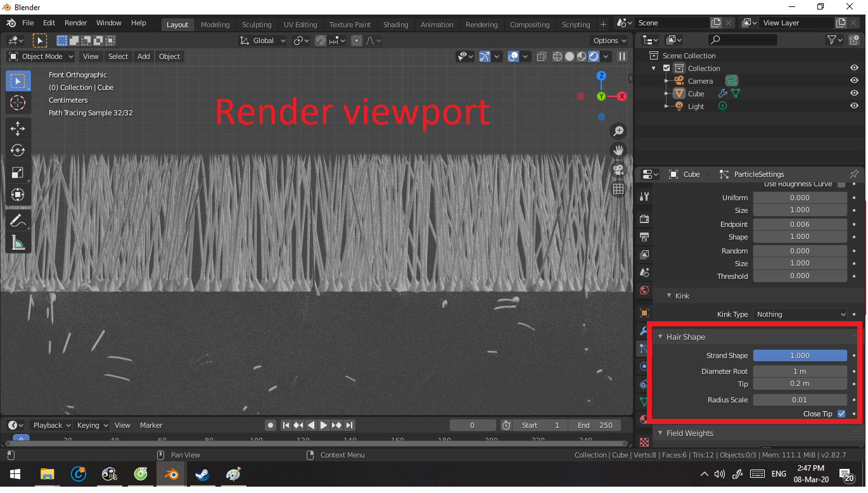The width and height of the screenshot is (868, 493).
Task: Collapse the Hair Shape panel
Action: [x=660, y=336]
